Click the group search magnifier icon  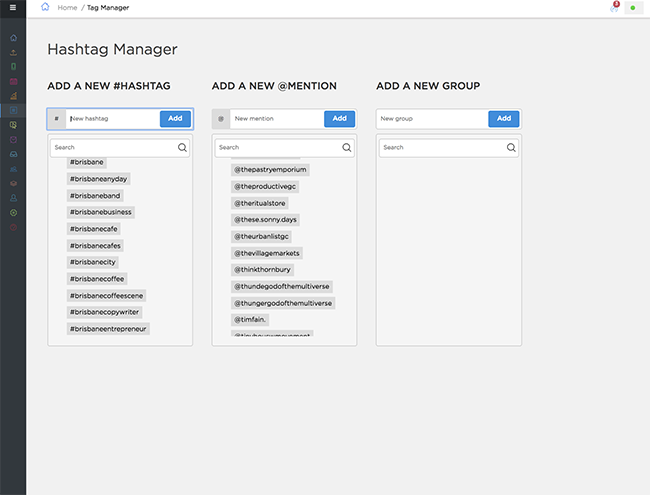[511, 148]
